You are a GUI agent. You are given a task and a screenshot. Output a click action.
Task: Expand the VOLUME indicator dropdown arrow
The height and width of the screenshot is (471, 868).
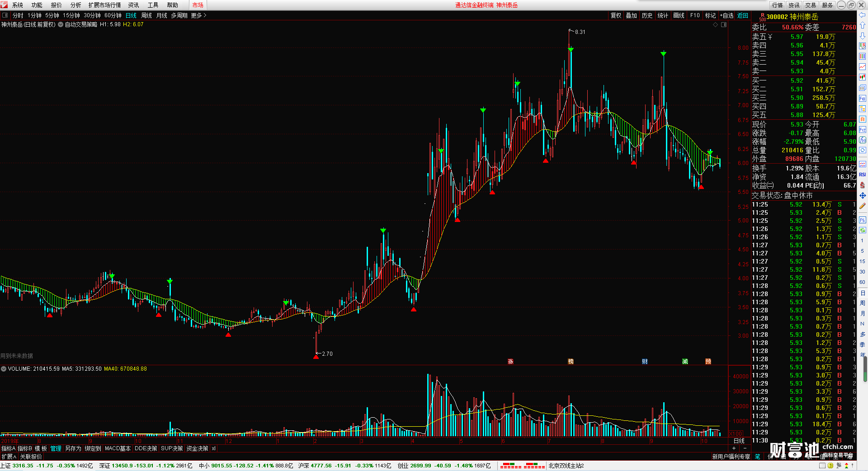pyautogui.click(x=4, y=369)
